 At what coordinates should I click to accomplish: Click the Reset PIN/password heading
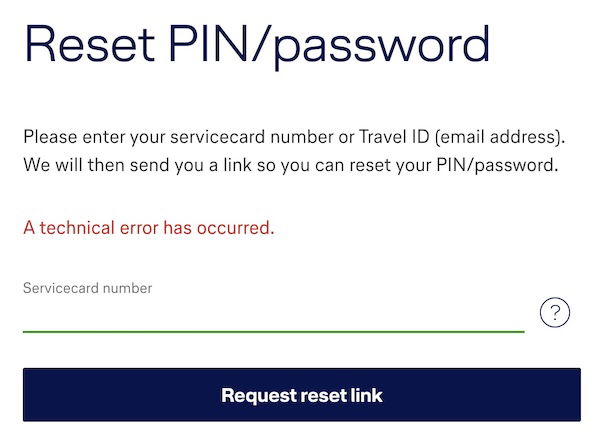257,44
